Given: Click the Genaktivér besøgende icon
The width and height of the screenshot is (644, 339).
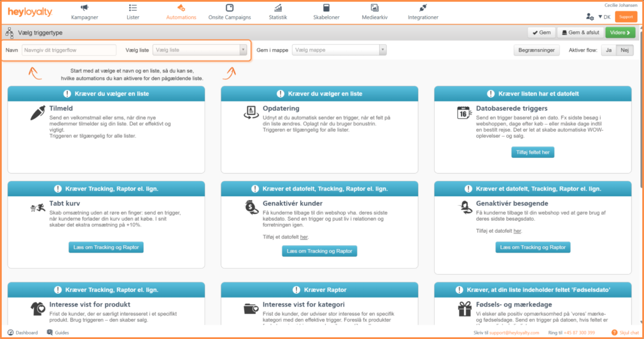Looking at the screenshot, I should (x=464, y=207).
